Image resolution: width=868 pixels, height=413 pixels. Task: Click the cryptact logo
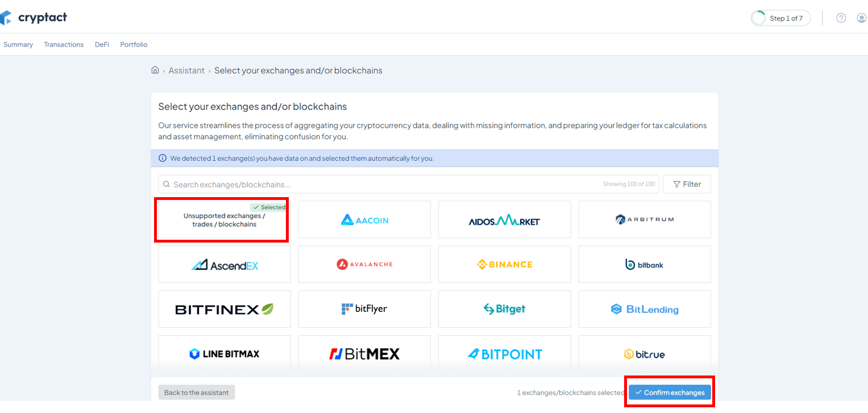(34, 18)
